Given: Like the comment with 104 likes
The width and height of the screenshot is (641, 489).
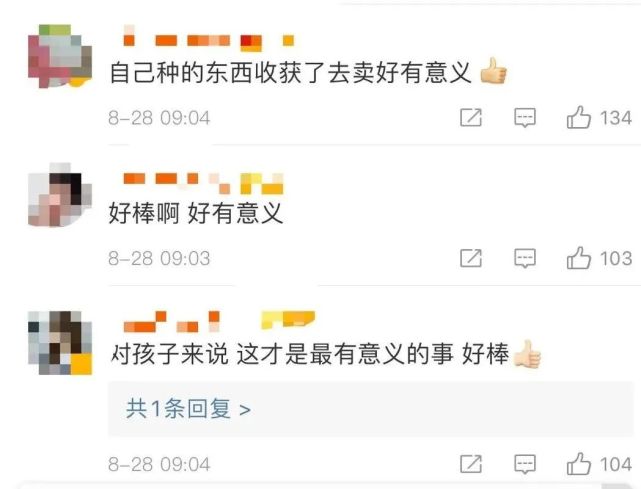Looking at the screenshot, I should [578, 464].
